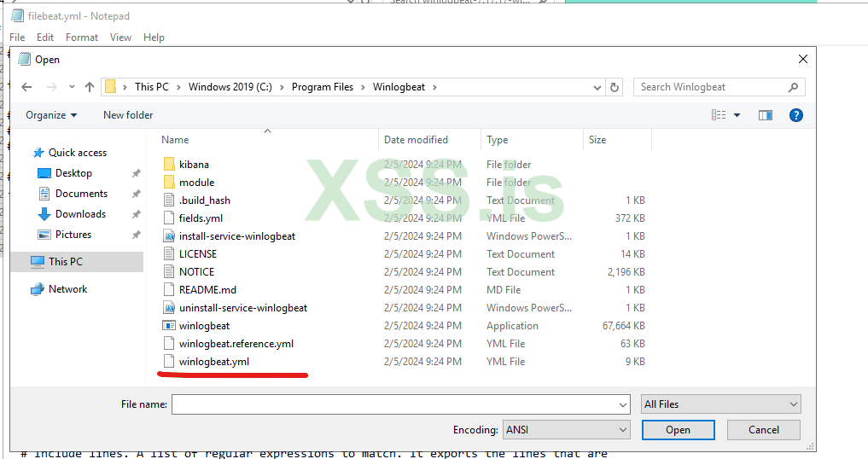Select the kibana folder icon
This screenshot has height=459, width=868.
(169, 165)
